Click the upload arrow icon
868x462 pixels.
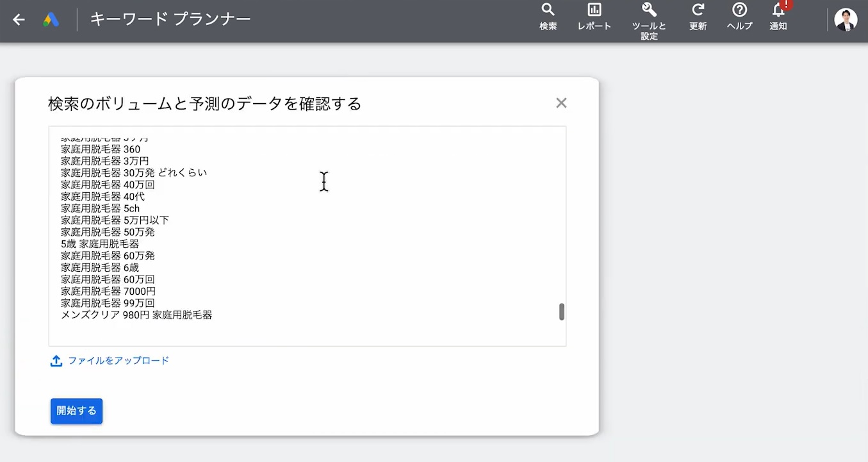[56, 361]
